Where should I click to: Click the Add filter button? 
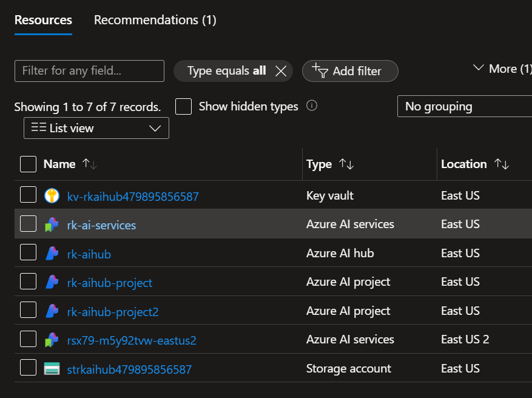[x=350, y=71]
